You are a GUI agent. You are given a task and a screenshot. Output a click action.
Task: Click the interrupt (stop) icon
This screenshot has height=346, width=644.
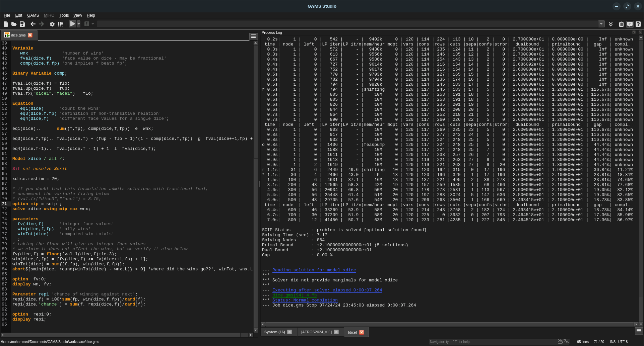[x=87, y=24]
